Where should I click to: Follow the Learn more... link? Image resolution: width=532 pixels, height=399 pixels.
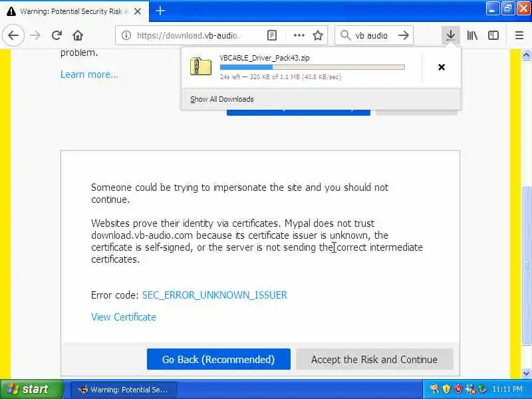pos(90,74)
